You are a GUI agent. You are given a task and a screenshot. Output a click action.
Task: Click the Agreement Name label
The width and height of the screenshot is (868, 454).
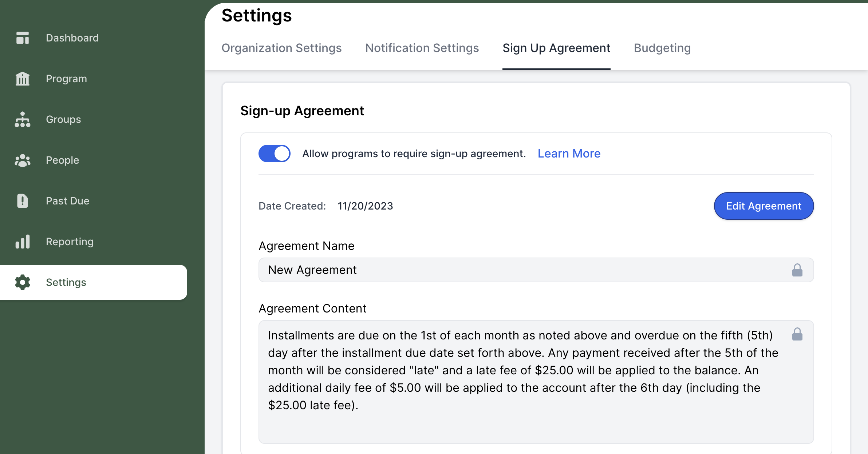coord(307,246)
